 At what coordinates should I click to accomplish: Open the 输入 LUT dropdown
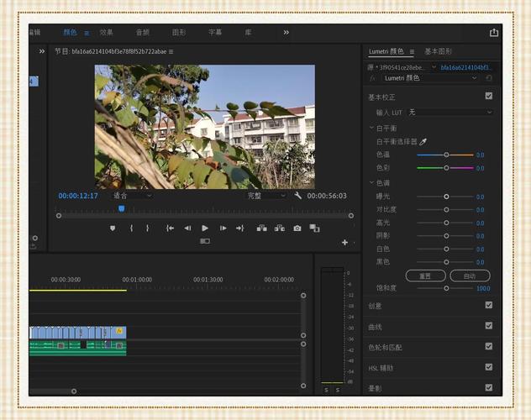pos(450,113)
